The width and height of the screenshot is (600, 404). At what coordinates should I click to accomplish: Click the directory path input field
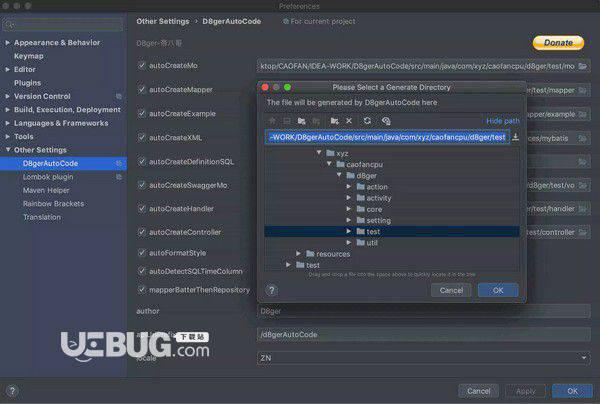pyautogui.click(x=387, y=137)
